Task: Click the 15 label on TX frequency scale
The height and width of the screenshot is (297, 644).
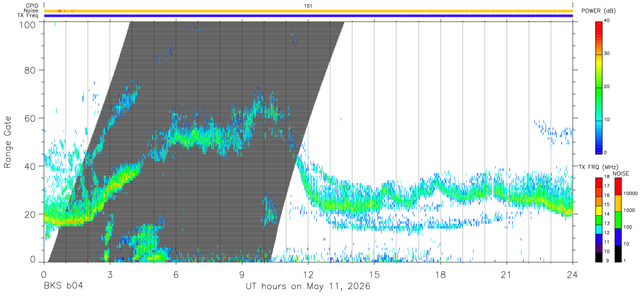Action: pyautogui.click(x=608, y=205)
